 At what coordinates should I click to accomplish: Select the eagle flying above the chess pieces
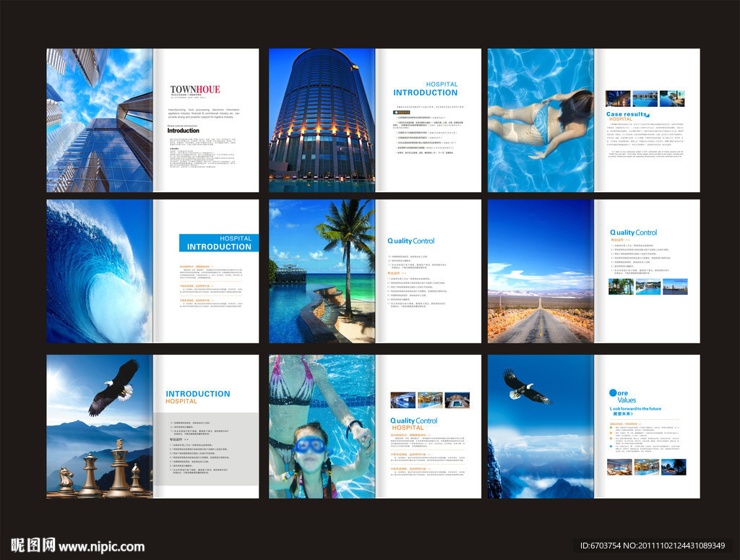click(x=114, y=387)
